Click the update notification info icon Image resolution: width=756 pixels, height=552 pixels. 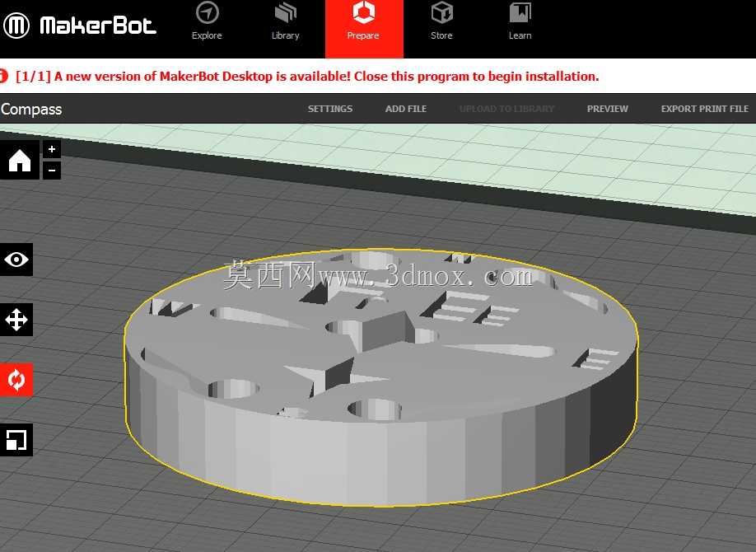click(3, 76)
